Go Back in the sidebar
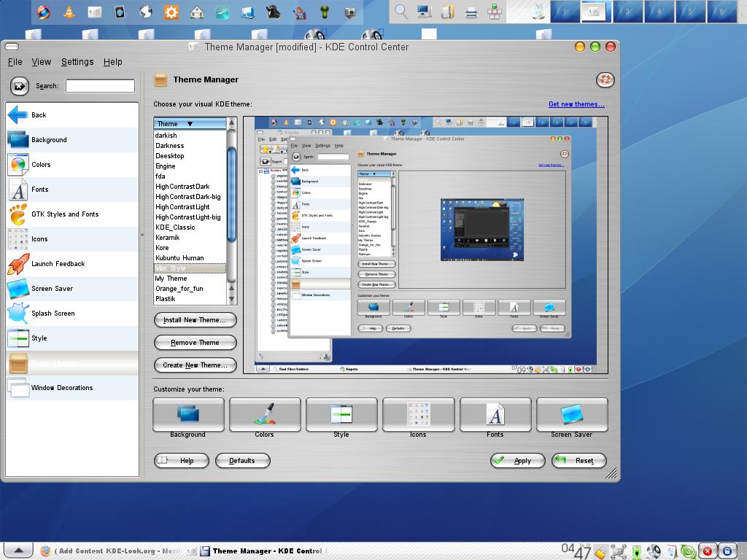This screenshot has height=560, width=747. 72,115
